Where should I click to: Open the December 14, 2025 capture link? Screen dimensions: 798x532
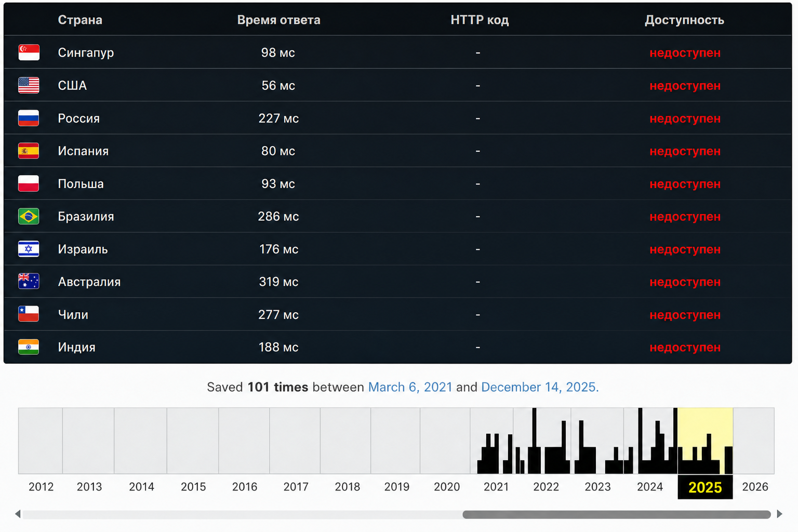tap(540, 387)
